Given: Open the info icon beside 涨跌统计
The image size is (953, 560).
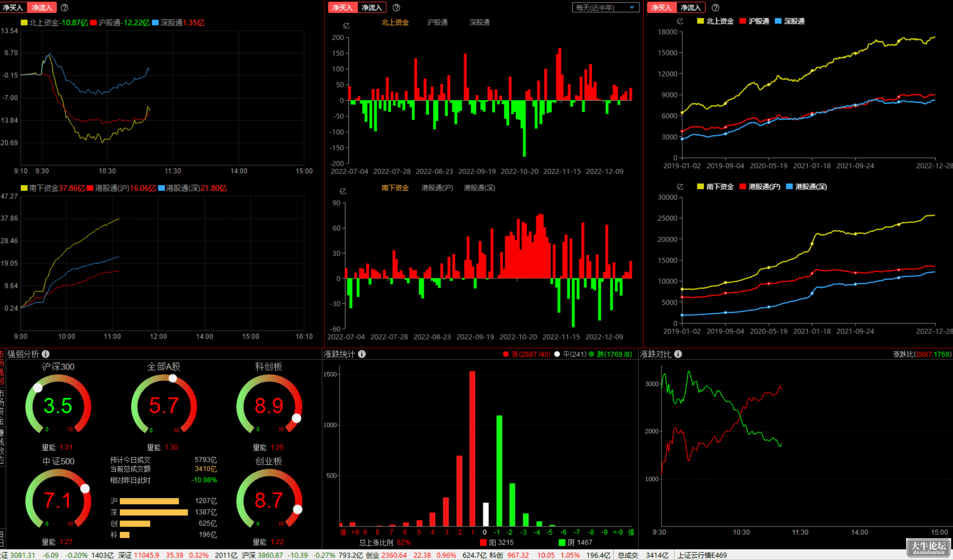Looking at the screenshot, I should 362,354.
